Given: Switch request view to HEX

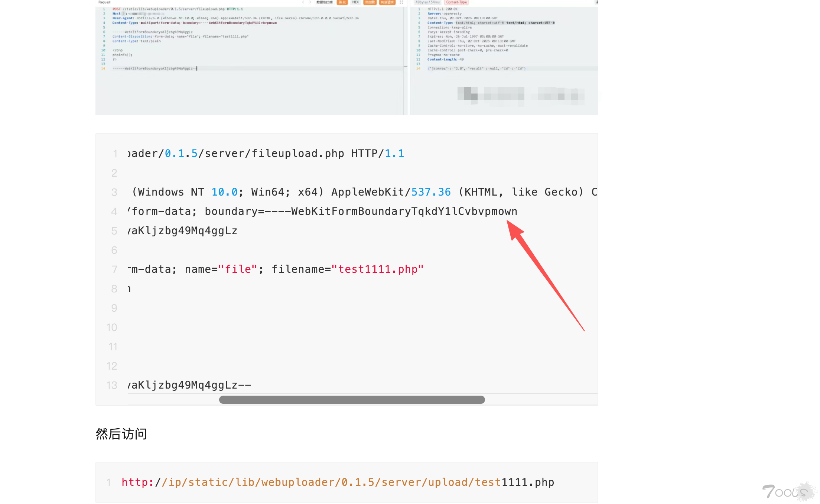Looking at the screenshot, I should point(355,2).
